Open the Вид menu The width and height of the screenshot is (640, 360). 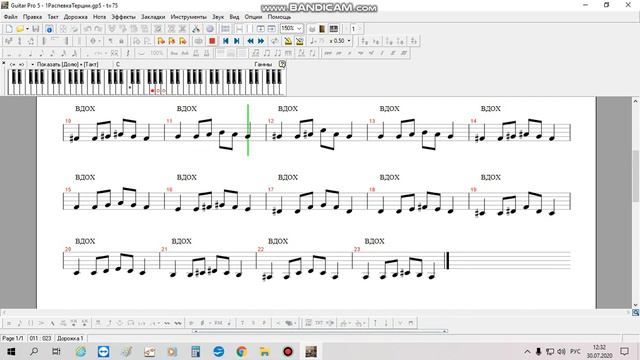click(x=234, y=17)
